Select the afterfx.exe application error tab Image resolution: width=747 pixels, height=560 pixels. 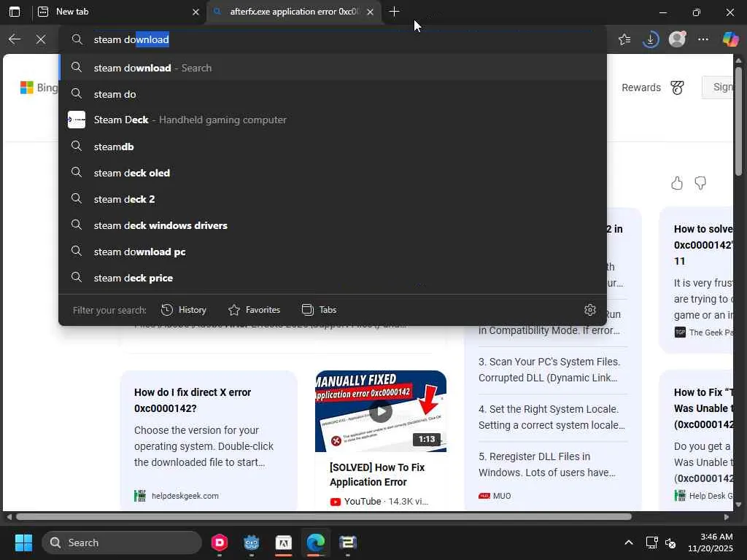293,12
